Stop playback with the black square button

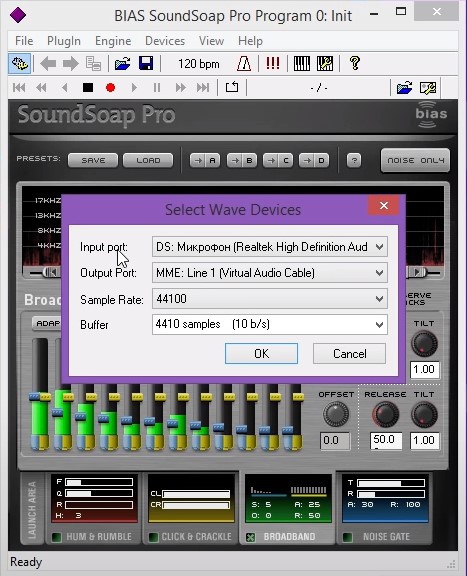click(x=88, y=88)
